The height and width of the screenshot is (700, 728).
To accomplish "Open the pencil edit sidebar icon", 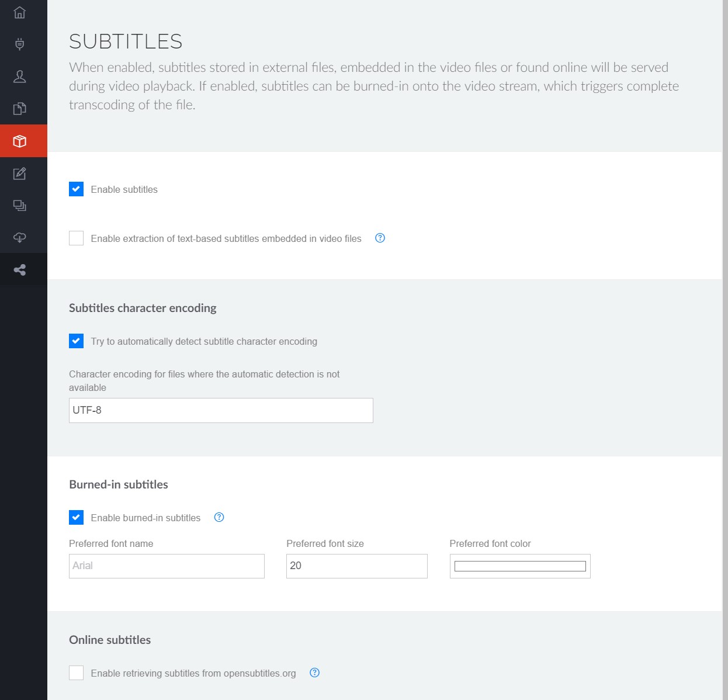I will click(x=19, y=174).
